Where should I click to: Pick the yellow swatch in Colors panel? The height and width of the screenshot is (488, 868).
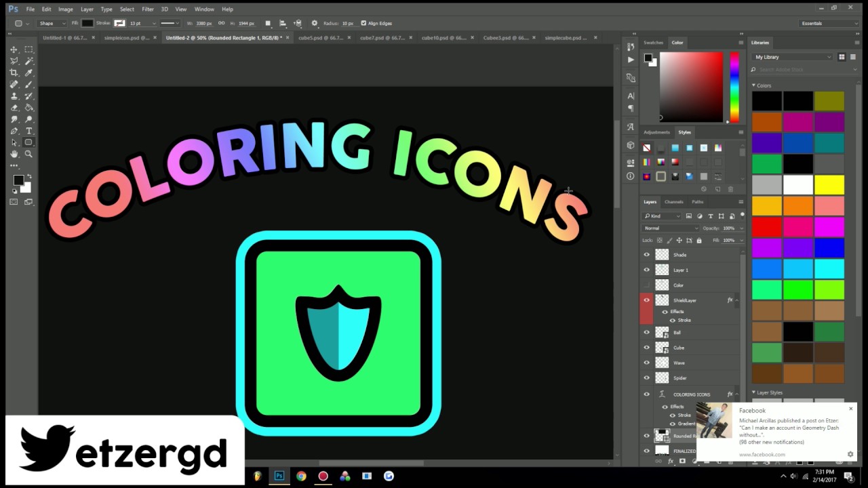coord(829,184)
